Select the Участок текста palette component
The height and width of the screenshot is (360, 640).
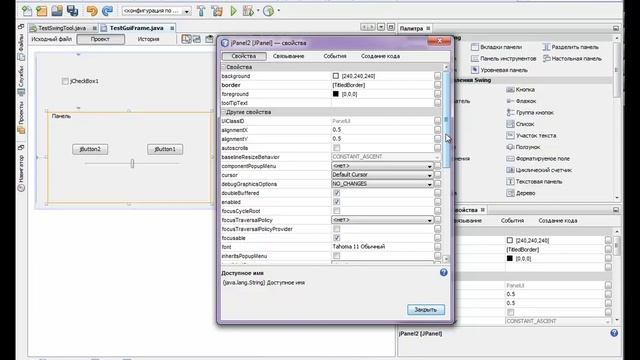coord(531,135)
